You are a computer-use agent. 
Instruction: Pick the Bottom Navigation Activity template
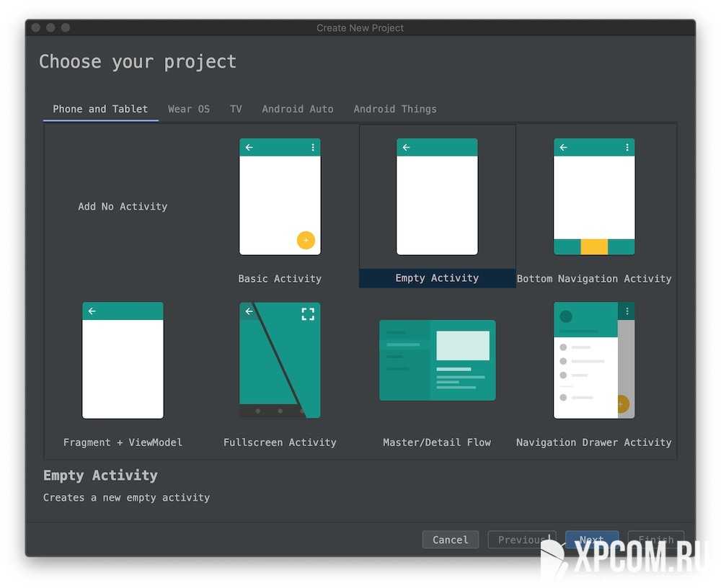click(594, 197)
